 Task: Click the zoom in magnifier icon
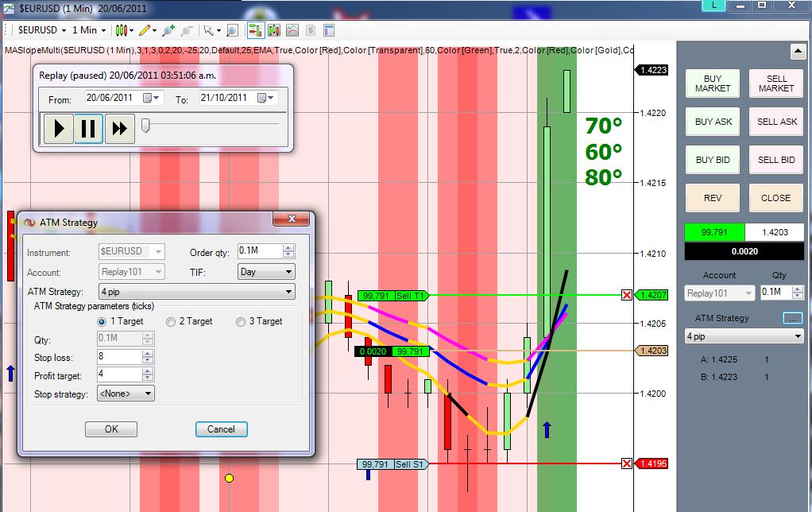click(168, 30)
